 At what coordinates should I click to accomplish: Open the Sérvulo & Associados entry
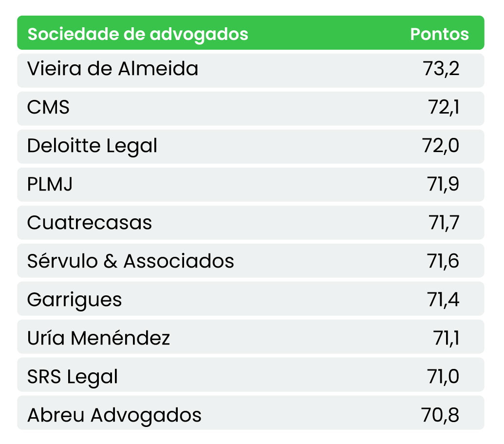131,261
